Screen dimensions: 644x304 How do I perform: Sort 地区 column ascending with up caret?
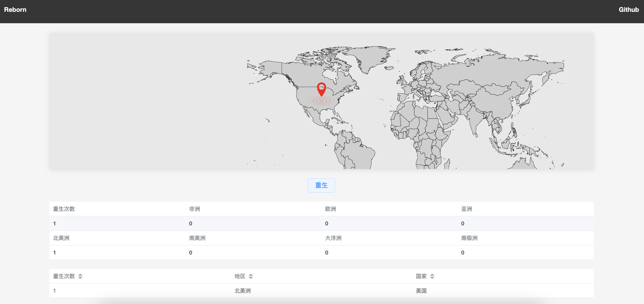[251, 275]
